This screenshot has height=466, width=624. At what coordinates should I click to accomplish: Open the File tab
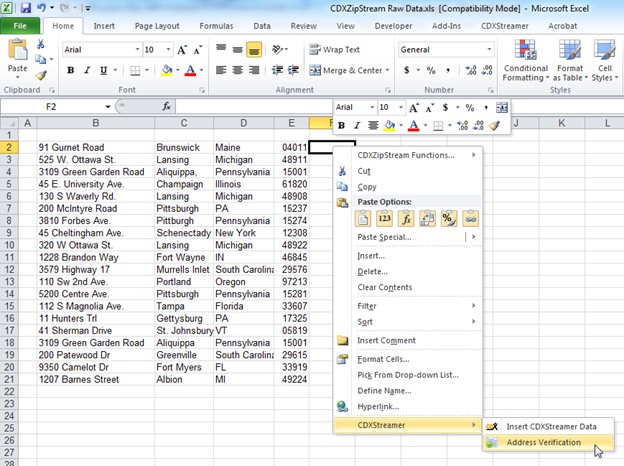click(x=20, y=26)
